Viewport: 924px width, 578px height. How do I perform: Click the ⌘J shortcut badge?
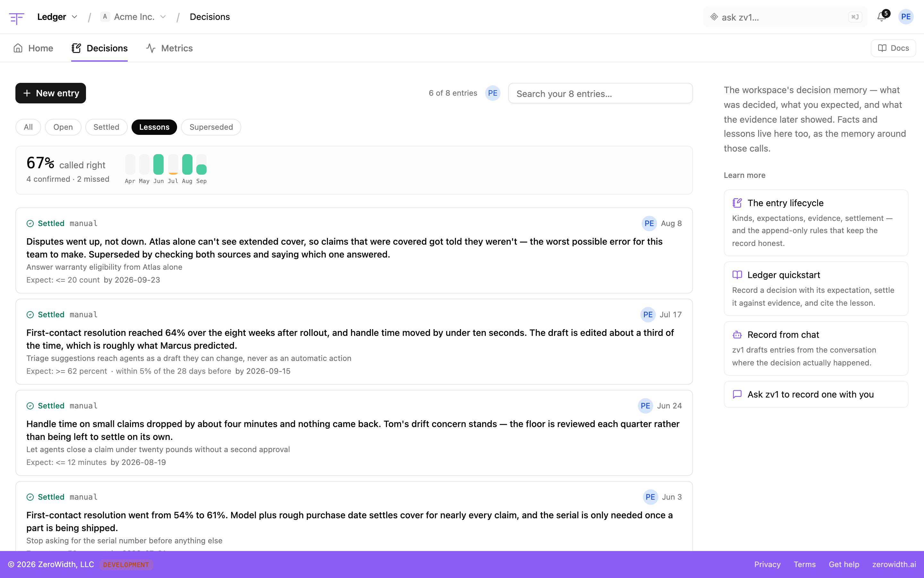tap(855, 17)
